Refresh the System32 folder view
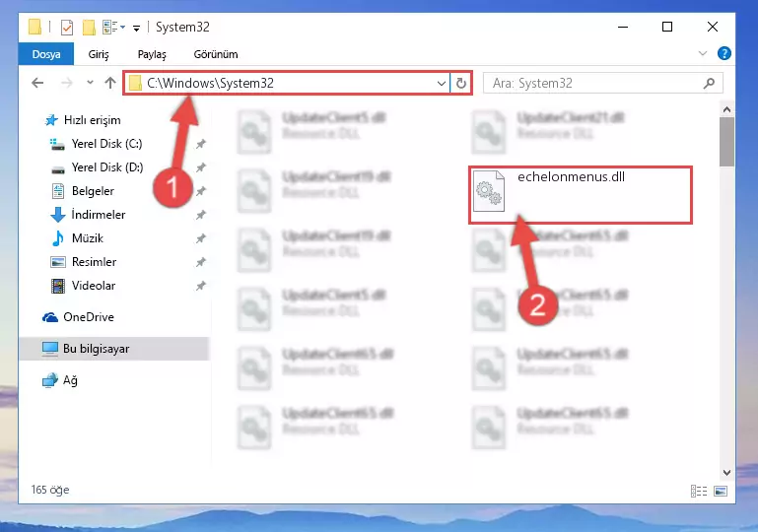The width and height of the screenshot is (758, 532). coord(460,83)
